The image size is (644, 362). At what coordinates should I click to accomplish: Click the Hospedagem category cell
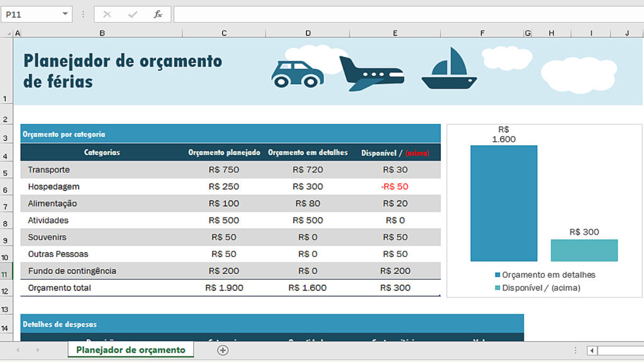[x=54, y=187]
